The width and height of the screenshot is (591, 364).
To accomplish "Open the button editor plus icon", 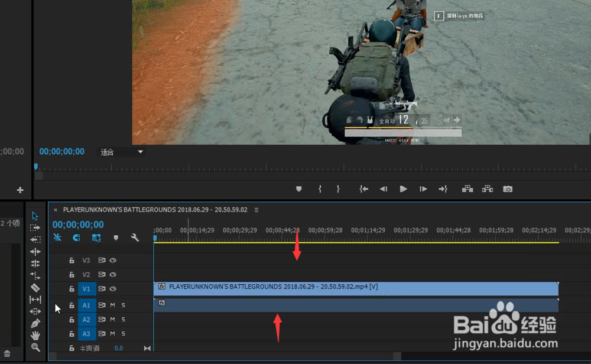I will tap(20, 190).
